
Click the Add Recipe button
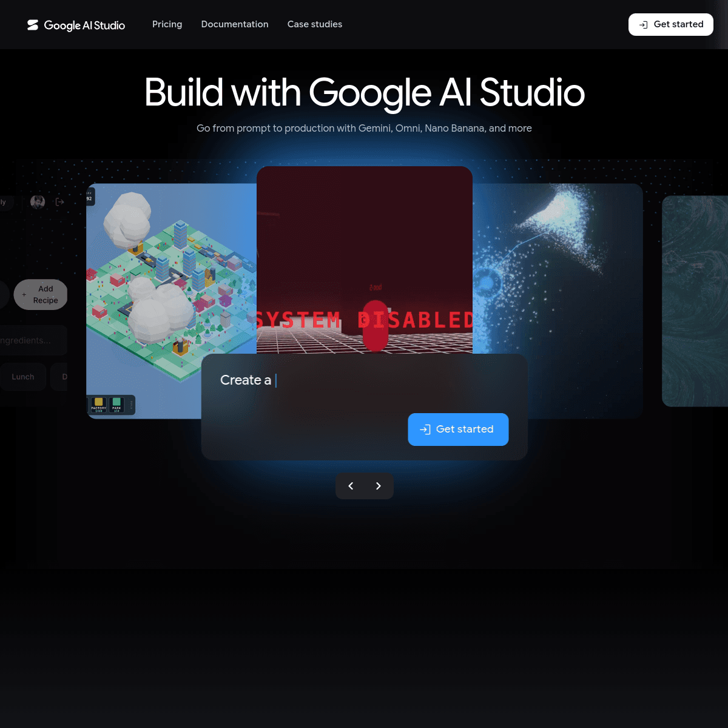pos(41,295)
